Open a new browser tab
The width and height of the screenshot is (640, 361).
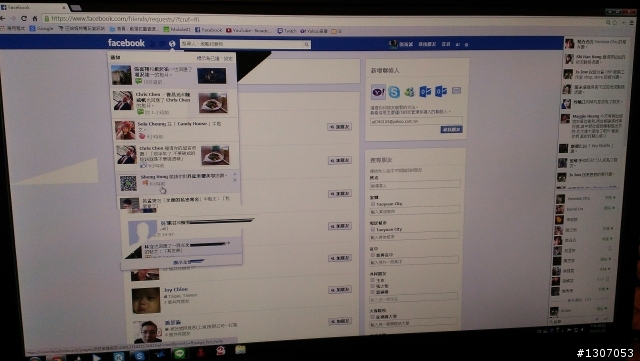pyautogui.click(x=76, y=8)
